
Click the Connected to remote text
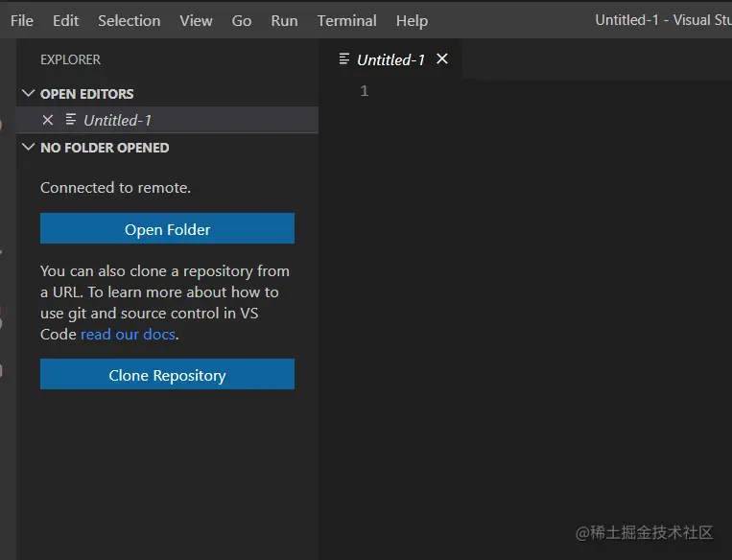115,188
